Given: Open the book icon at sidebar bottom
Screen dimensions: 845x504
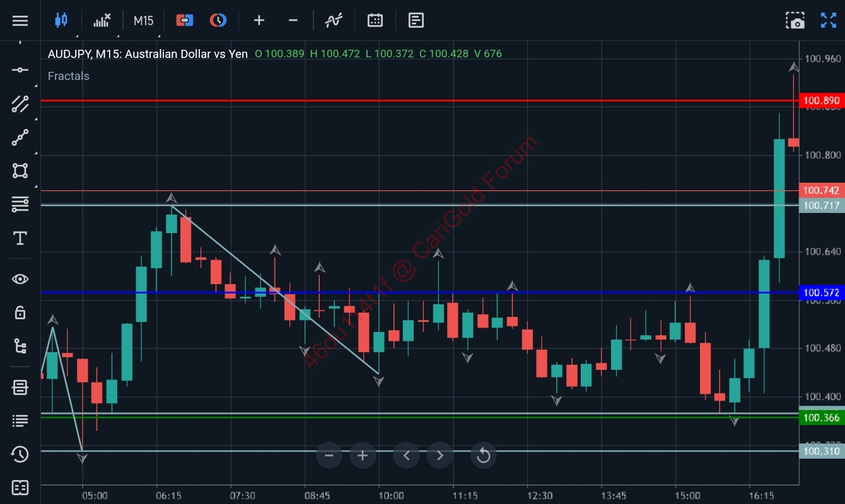Looking at the screenshot, I should click(20, 488).
